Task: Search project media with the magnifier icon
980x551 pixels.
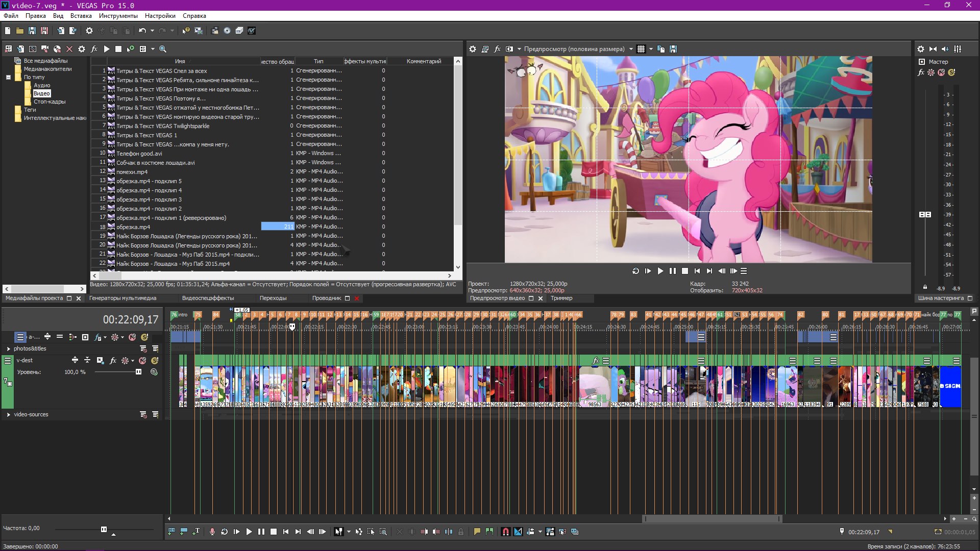Action: [163, 49]
